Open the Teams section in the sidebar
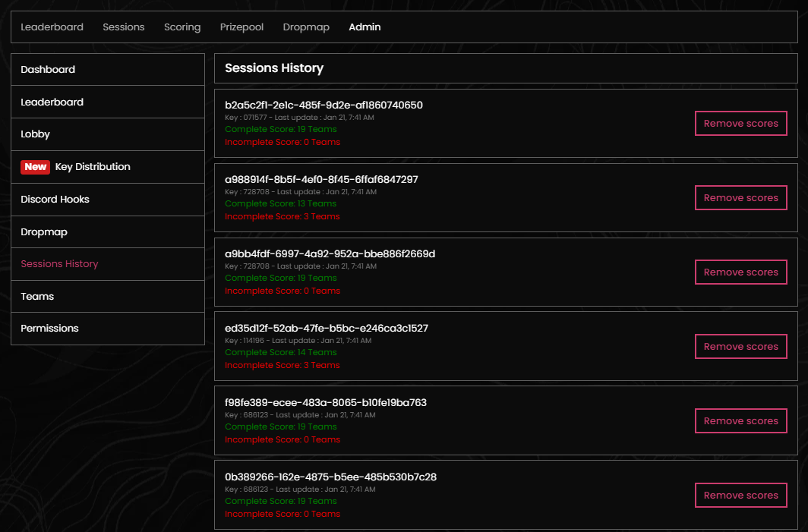The width and height of the screenshot is (808, 532). pos(37,297)
